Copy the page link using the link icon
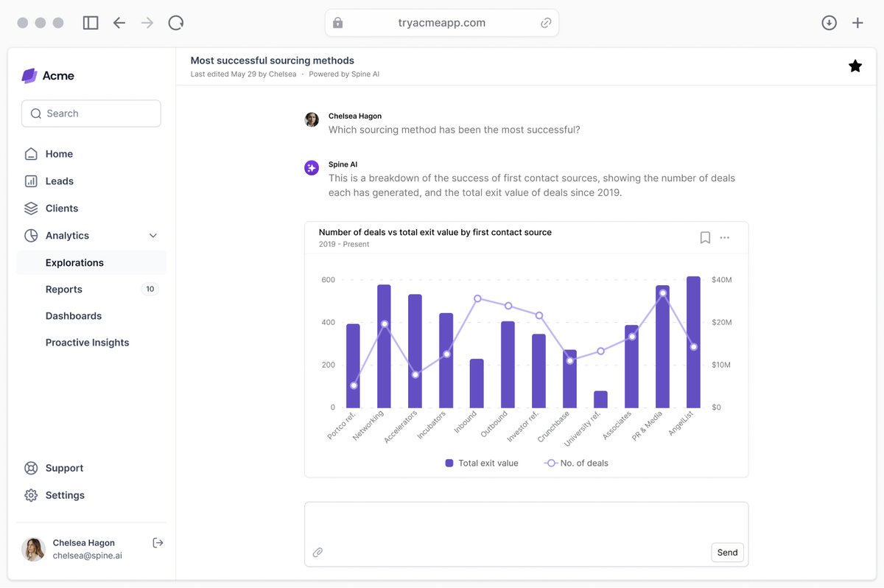The width and height of the screenshot is (884, 588). 546,23
